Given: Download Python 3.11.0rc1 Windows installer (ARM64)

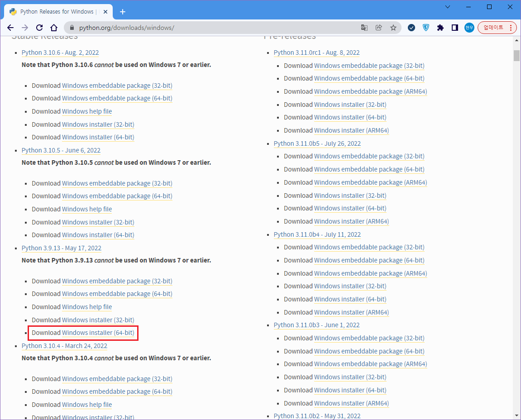Looking at the screenshot, I should click(352, 130).
